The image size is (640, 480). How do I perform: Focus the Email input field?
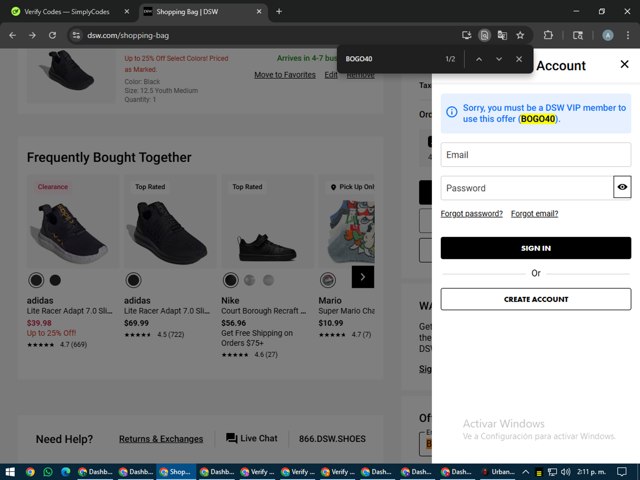pyautogui.click(x=536, y=155)
